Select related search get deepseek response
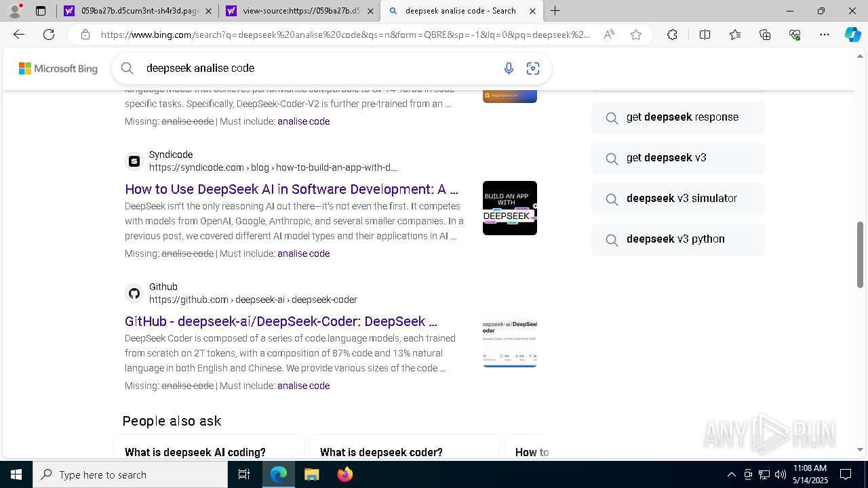This screenshot has width=868, height=488. click(678, 117)
